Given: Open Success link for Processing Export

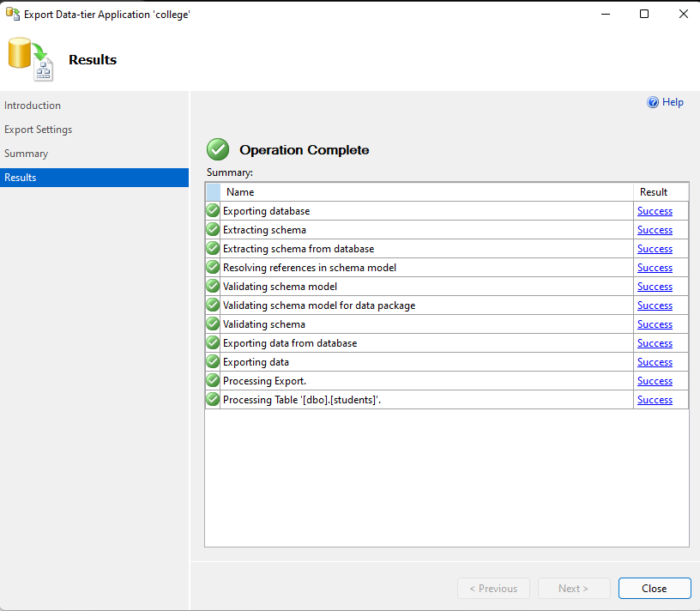Looking at the screenshot, I should tap(655, 381).
